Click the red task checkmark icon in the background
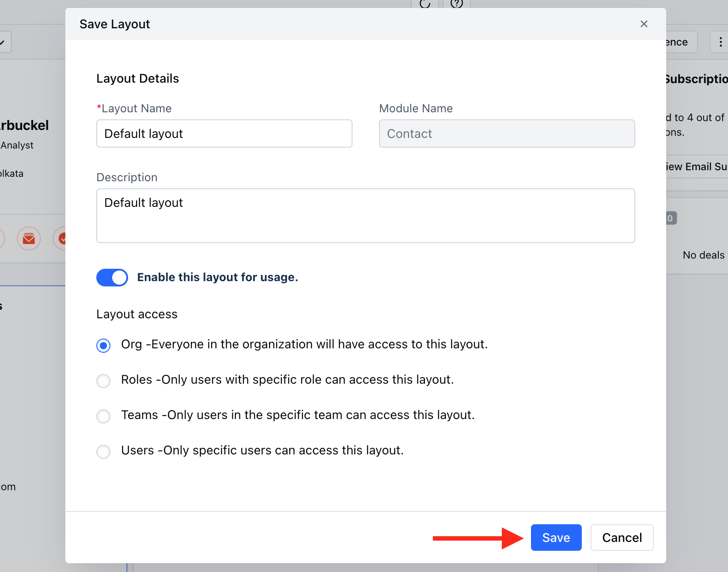Viewport: 728px width, 572px height. (60, 239)
